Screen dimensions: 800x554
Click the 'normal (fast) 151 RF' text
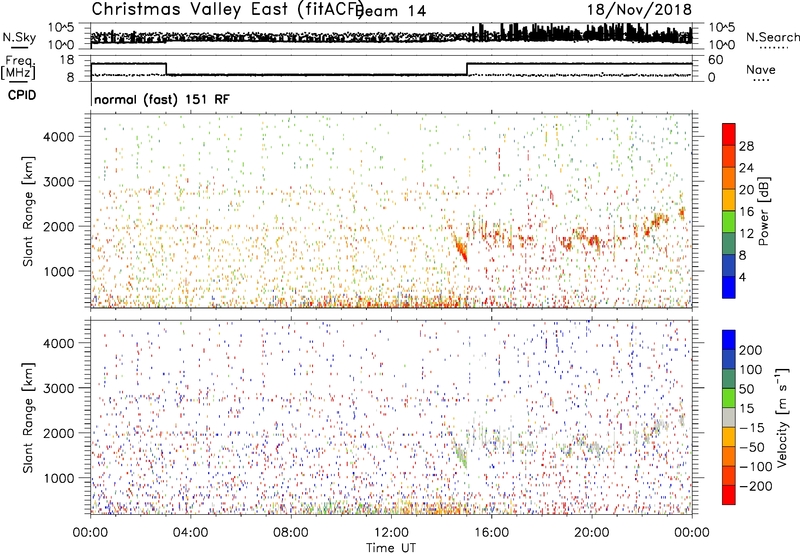(162, 99)
